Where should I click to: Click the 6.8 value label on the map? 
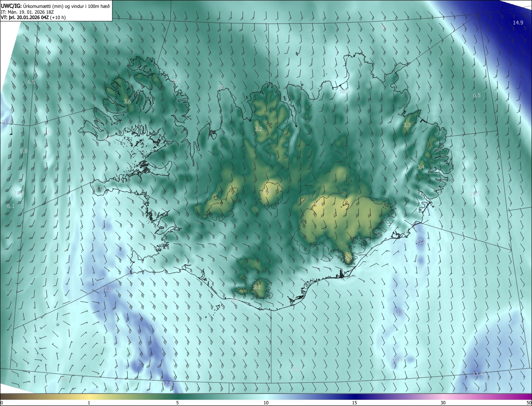24,151
